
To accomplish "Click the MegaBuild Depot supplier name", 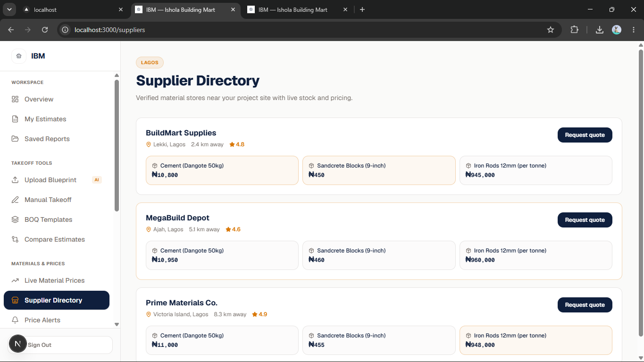I will [x=177, y=218].
